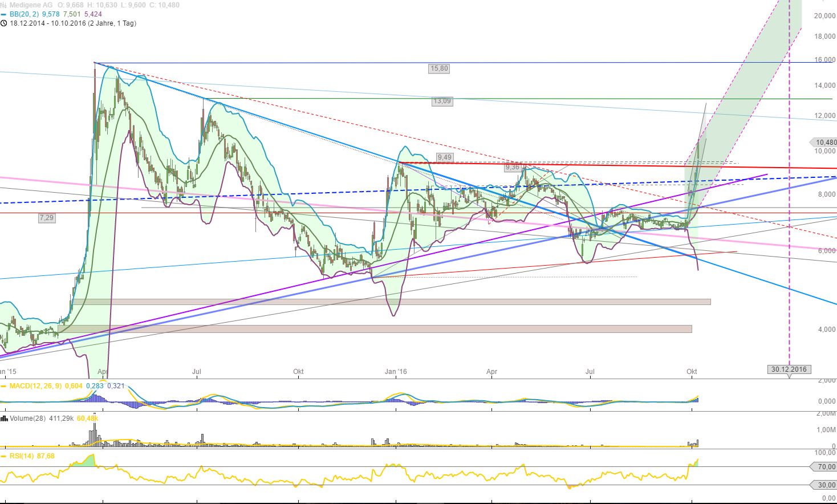Click the candlestick symbol icon beside Medigene AG
The width and height of the screenshot is (837, 504).
[4, 5]
